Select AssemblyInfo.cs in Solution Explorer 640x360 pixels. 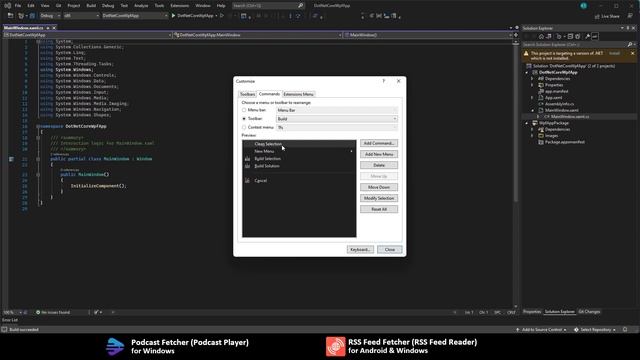(x=559, y=104)
